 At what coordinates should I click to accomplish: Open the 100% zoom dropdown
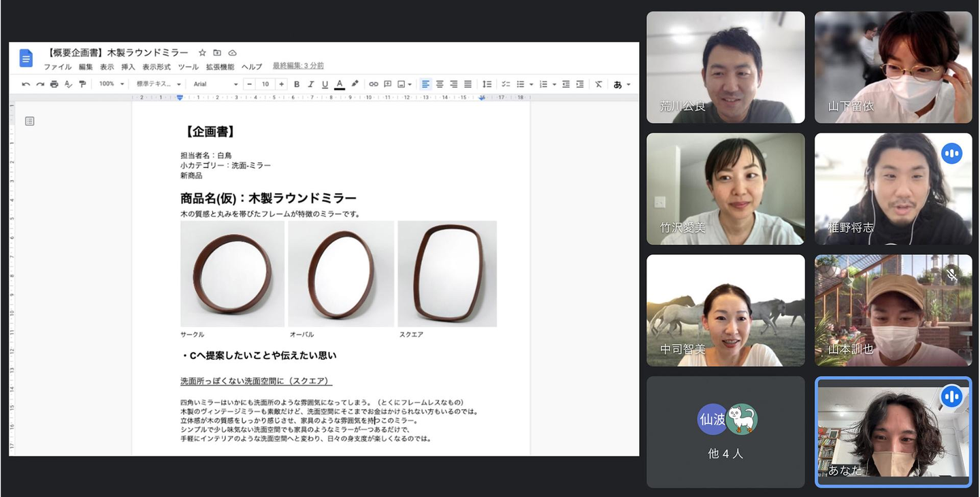coord(112,84)
